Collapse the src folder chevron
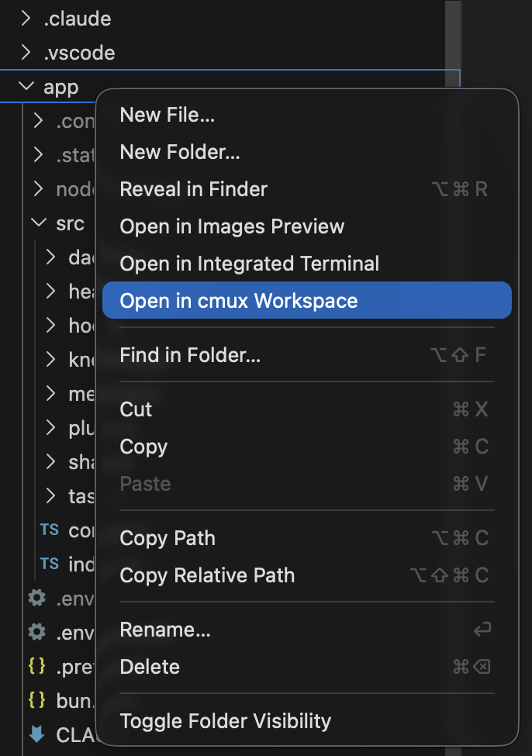 39,223
